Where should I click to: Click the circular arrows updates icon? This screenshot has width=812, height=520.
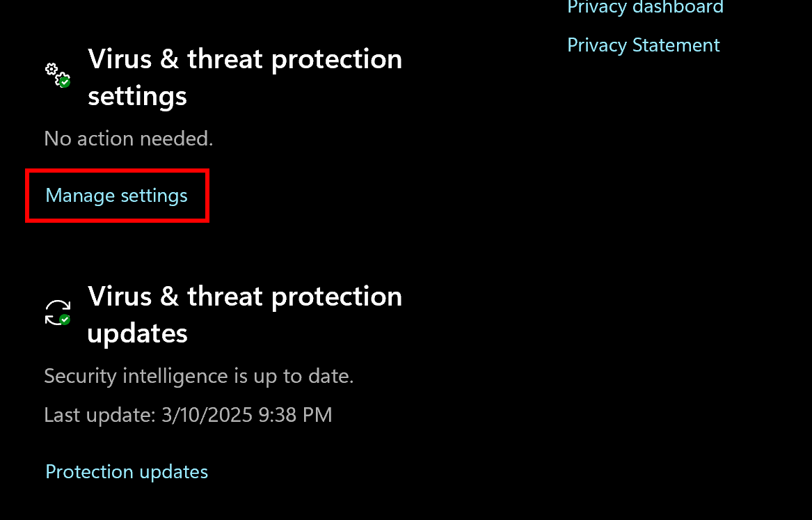57,312
